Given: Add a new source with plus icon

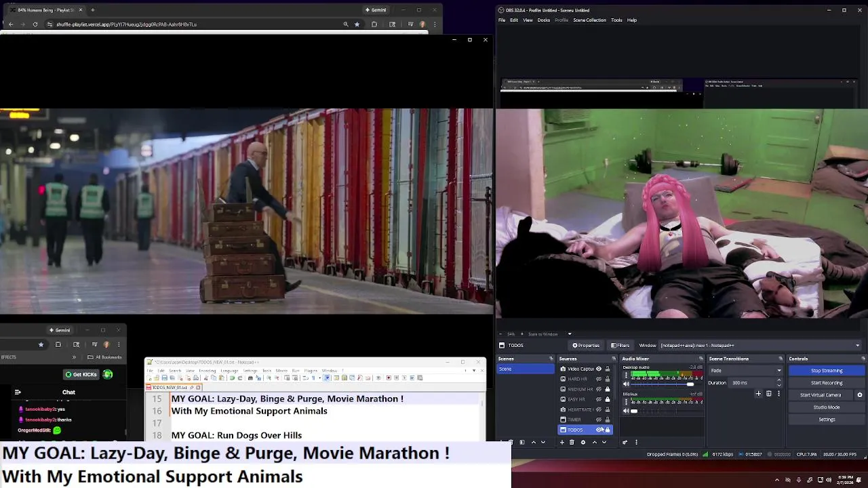Looking at the screenshot, I should pyautogui.click(x=562, y=443).
